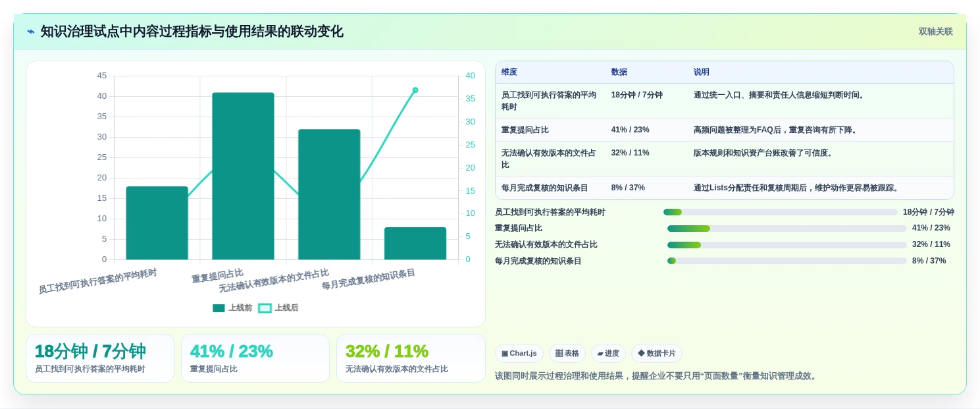
Task: Click the 32% / 11% stat card
Action: [411, 358]
